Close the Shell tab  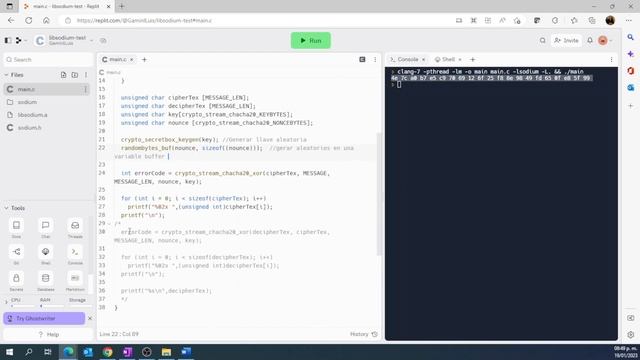(x=460, y=60)
